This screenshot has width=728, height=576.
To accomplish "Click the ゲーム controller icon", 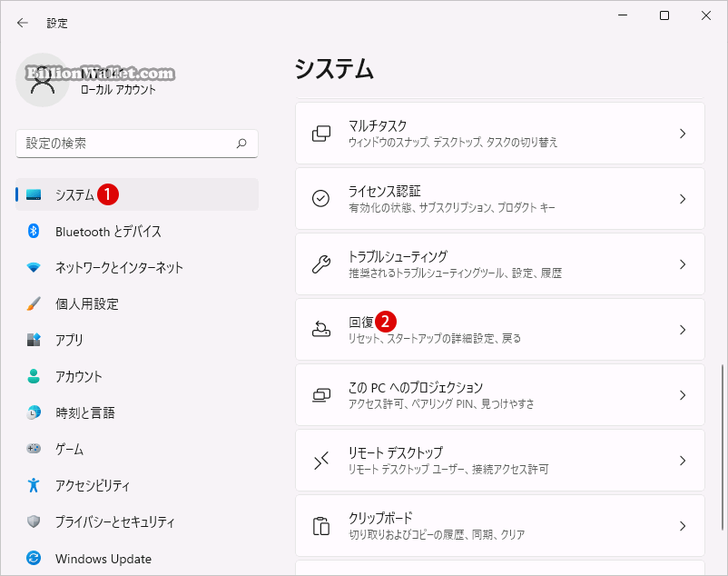I will coord(34,449).
